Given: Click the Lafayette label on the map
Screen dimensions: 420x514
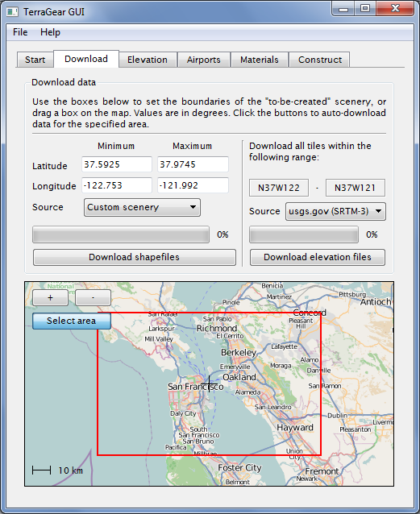Looking at the screenshot, I should tap(284, 346).
